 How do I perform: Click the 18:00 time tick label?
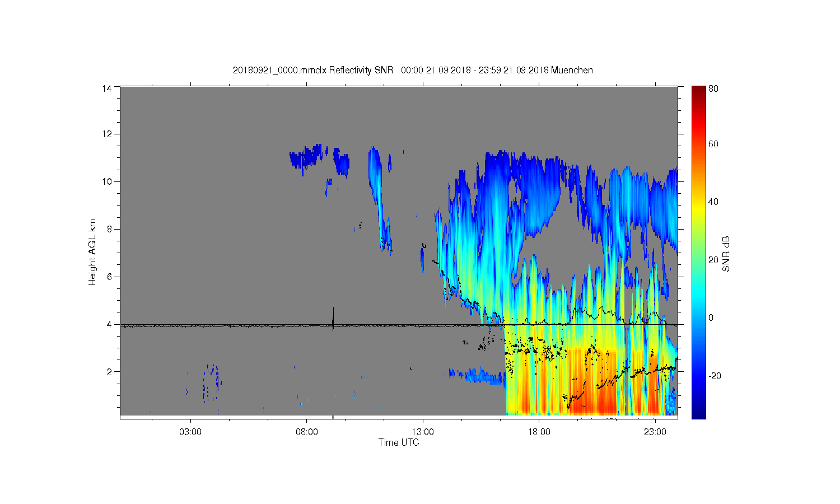click(x=539, y=432)
